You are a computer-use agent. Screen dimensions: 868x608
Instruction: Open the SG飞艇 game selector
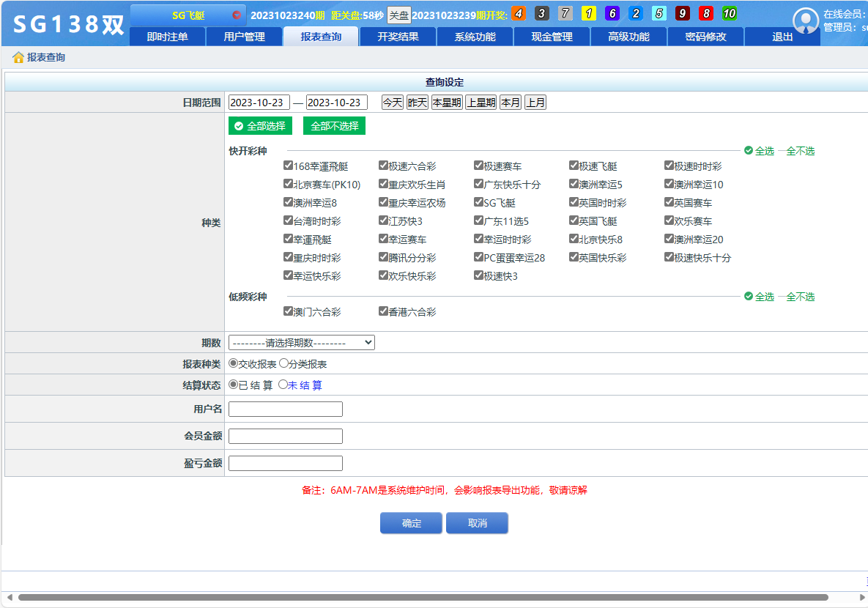tap(188, 15)
